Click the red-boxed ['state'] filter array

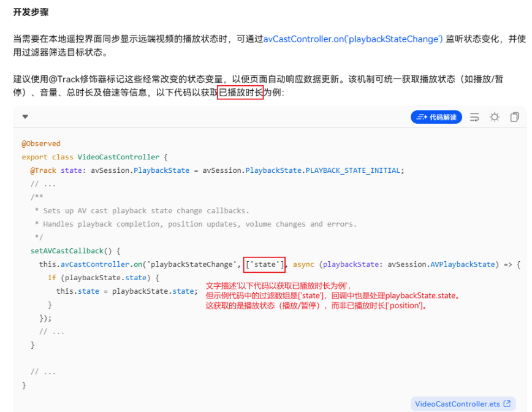coord(264,264)
